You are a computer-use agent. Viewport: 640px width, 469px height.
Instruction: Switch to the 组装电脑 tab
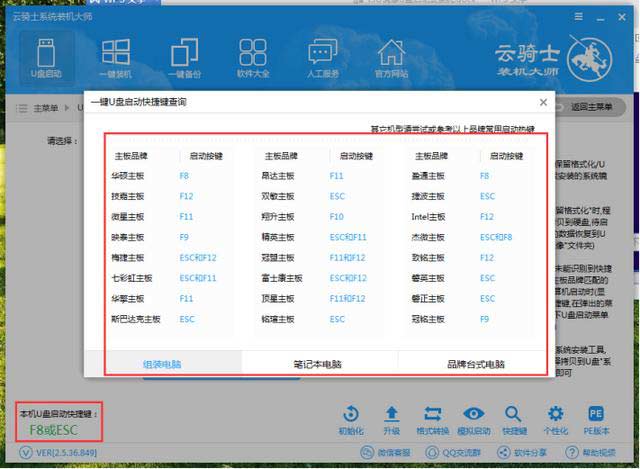pyautogui.click(x=162, y=364)
